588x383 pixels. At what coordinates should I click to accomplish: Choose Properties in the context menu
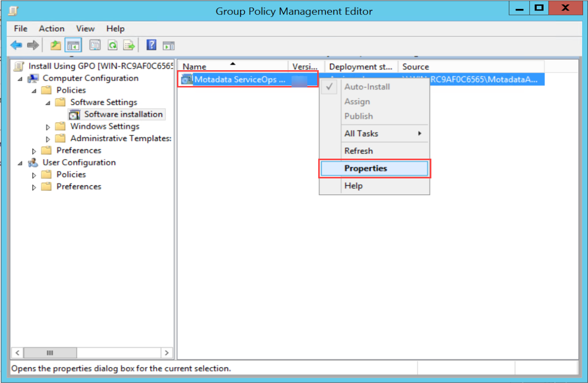(x=366, y=168)
